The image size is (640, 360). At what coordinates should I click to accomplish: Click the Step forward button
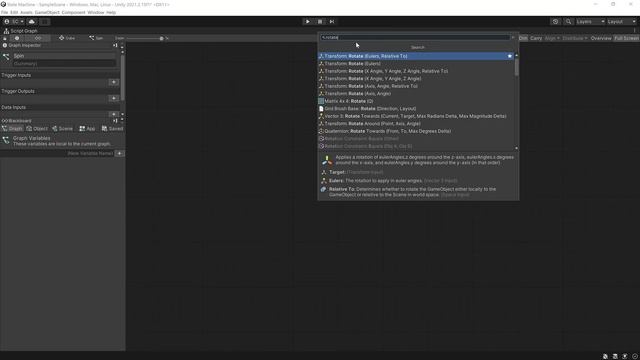tap(332, 22)
